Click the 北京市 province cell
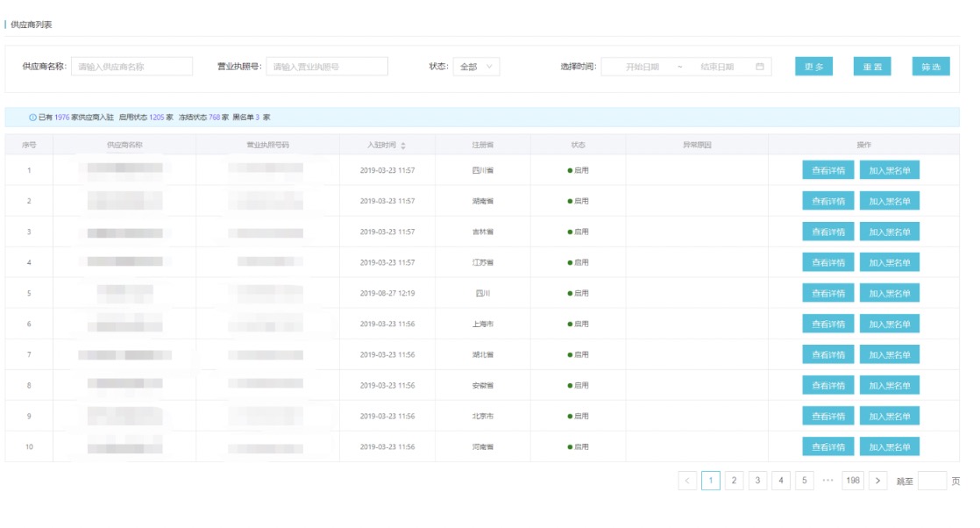The image size is (980, 528). (x=482, y=416)
